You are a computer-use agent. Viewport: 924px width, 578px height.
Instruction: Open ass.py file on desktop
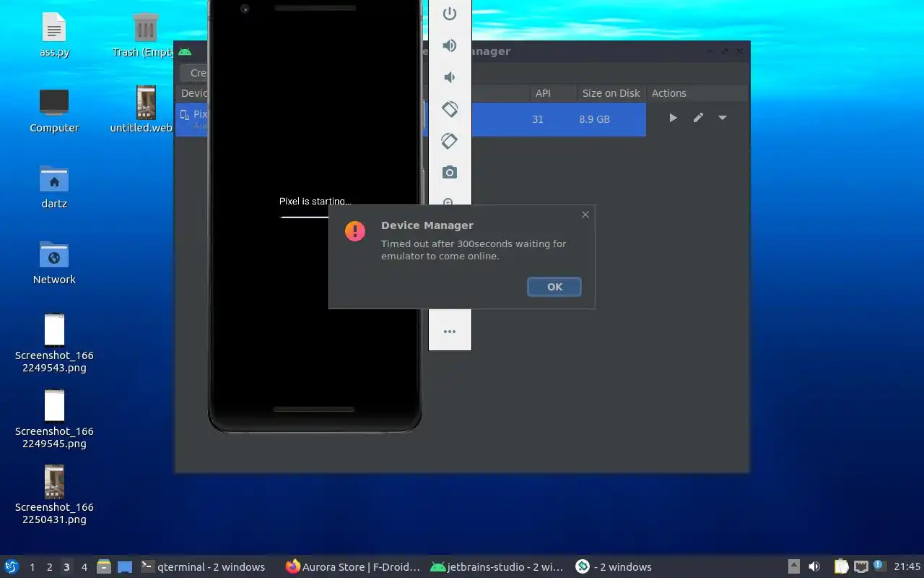(x=54, y=35)
